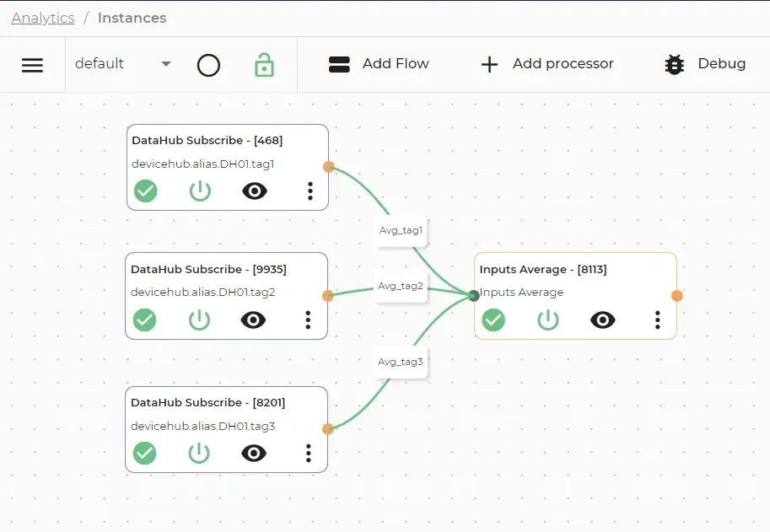The height and width of the screenshot is (532, 770).
Task: Click output port of DataHub Subscribe [9935]
Action: [x=327, y=295]
